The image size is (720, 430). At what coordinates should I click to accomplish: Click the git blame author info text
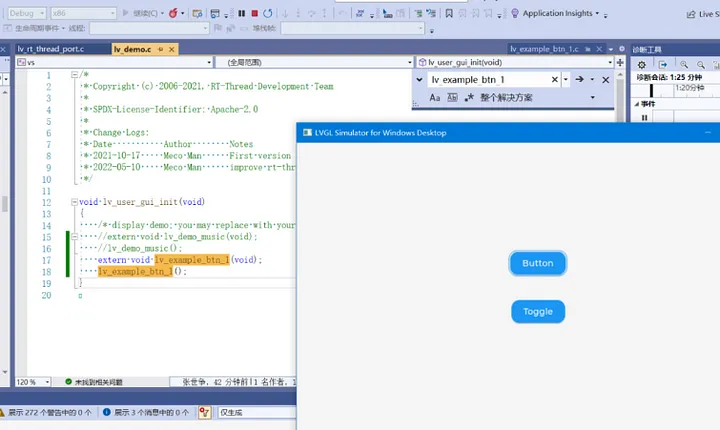(x=239, y=382)
